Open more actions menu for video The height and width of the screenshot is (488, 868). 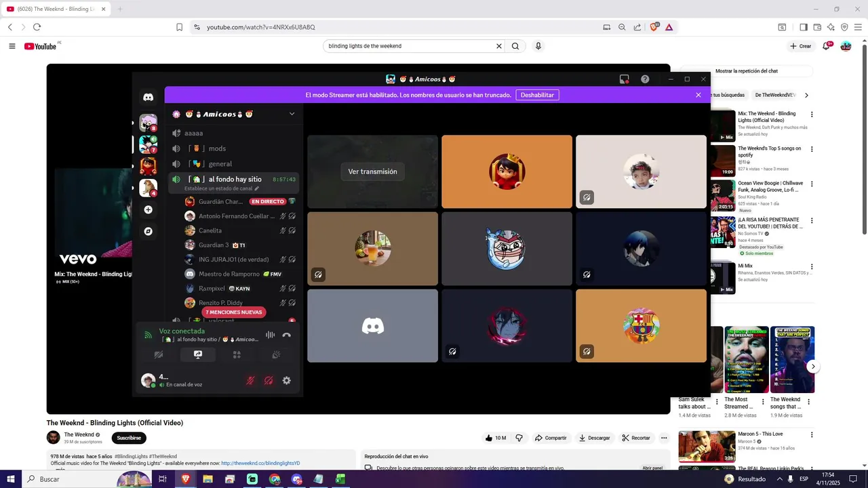[x=664, y=438]
